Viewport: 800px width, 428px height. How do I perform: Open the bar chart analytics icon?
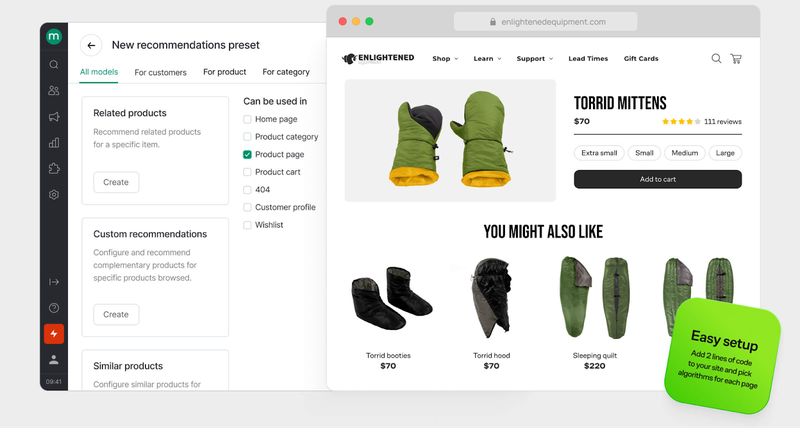coord(54,143)
